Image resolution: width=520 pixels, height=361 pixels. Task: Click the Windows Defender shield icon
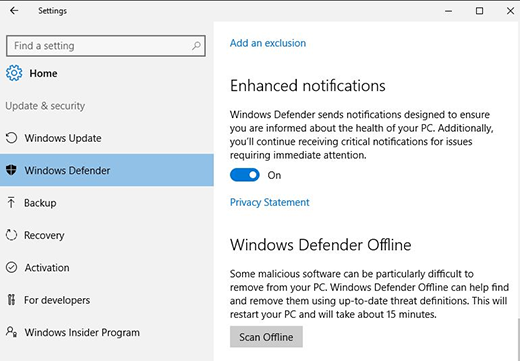[x=11, y=170]
